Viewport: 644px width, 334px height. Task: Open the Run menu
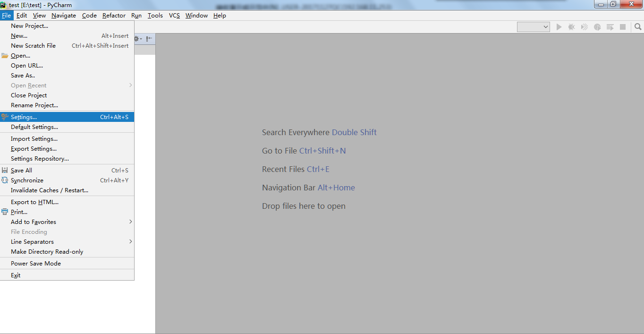(x=136, y=16)
